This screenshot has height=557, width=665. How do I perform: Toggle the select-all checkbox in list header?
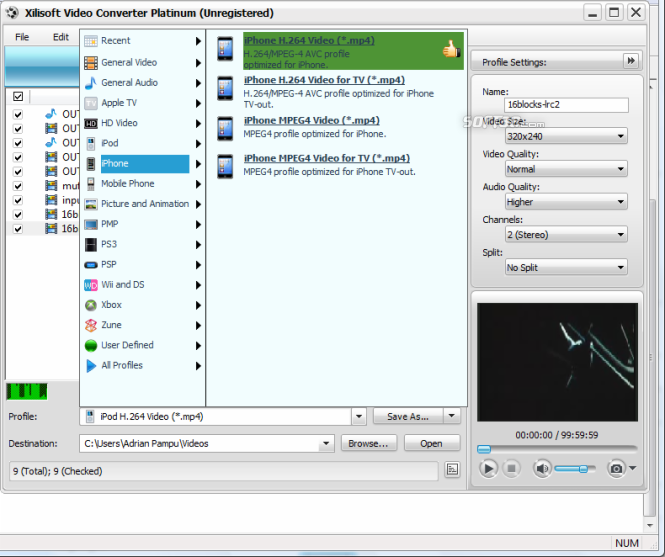18,96
